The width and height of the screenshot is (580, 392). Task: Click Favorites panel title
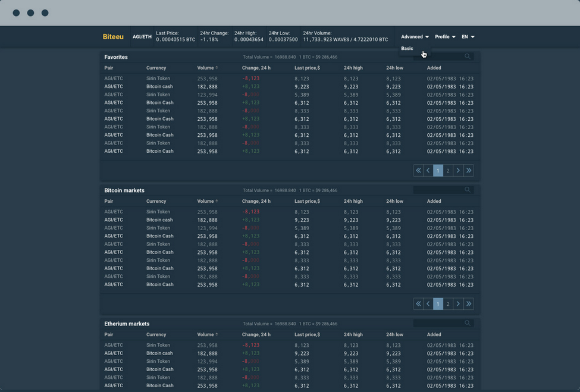pos(116,57)
